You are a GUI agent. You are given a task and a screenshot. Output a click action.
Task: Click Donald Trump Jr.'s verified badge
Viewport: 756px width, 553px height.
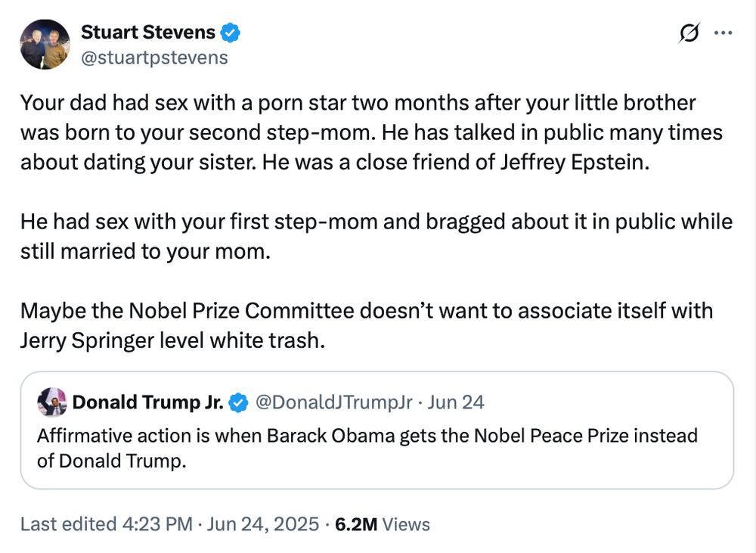coord(238,403)
